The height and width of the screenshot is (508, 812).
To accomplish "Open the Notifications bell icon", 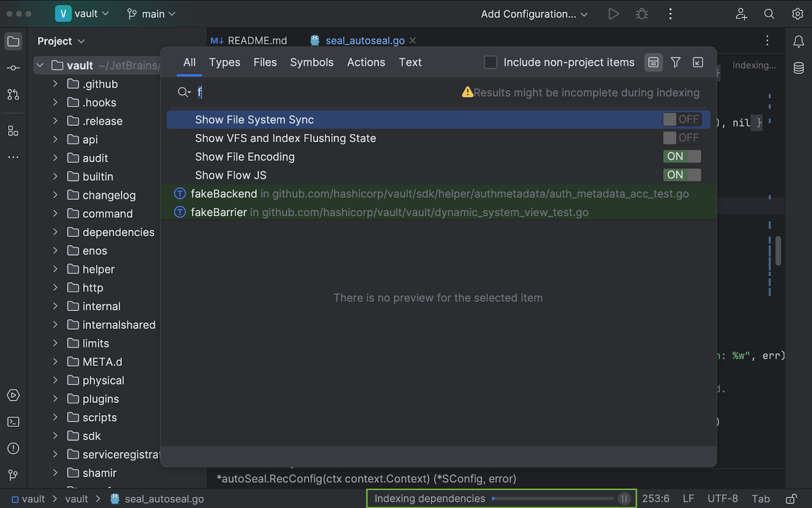I will [x=799, y=42].
